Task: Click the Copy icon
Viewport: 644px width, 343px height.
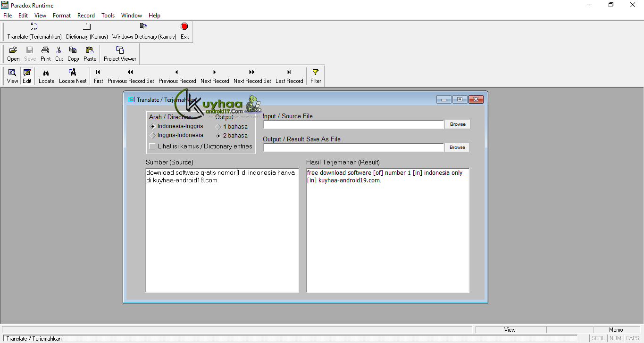Action: click(x=73, y=50)
